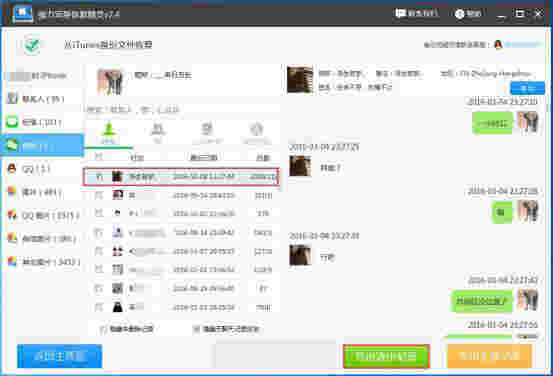Click the app logo in the title bar
The width and height of the screenshot is (553, 376).
[x=23, y=14]
